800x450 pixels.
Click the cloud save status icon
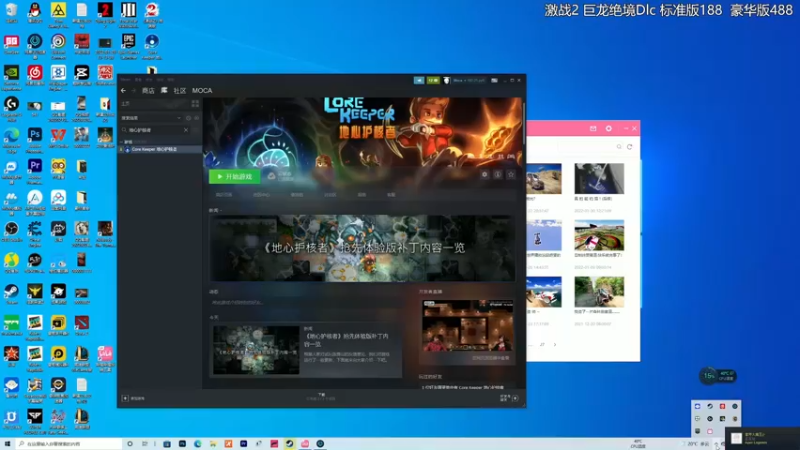click(272, 176)
